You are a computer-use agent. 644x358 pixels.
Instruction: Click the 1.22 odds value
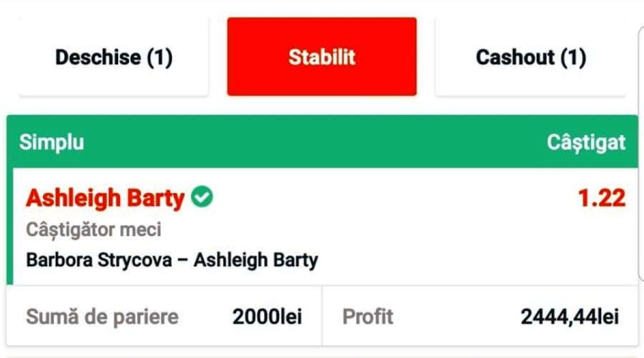click(x=601, y=198)
